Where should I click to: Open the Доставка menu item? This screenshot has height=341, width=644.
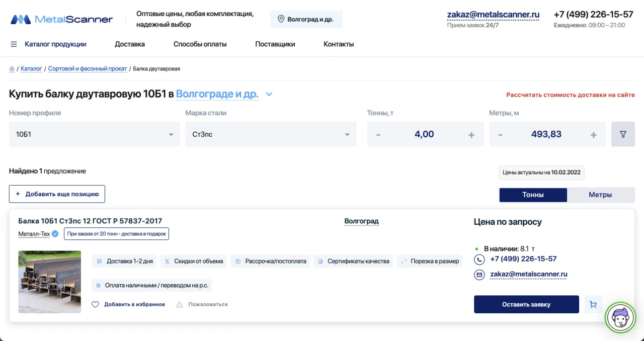129,44
